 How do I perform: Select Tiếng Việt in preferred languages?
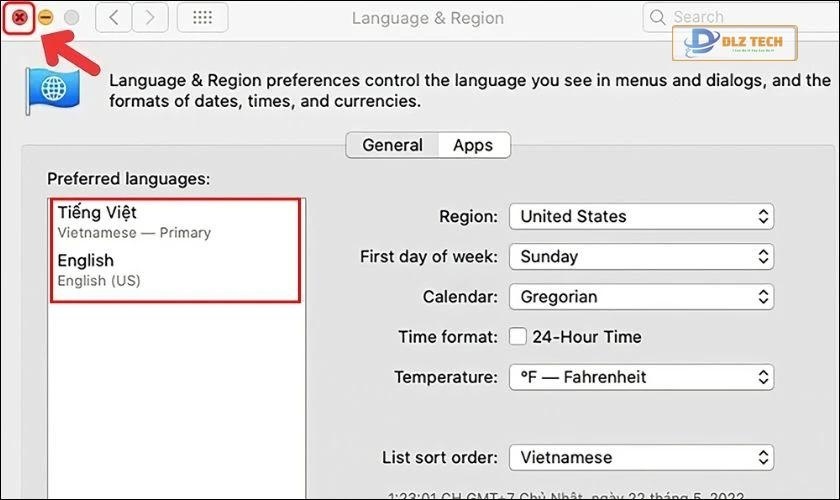coord(134,221)
